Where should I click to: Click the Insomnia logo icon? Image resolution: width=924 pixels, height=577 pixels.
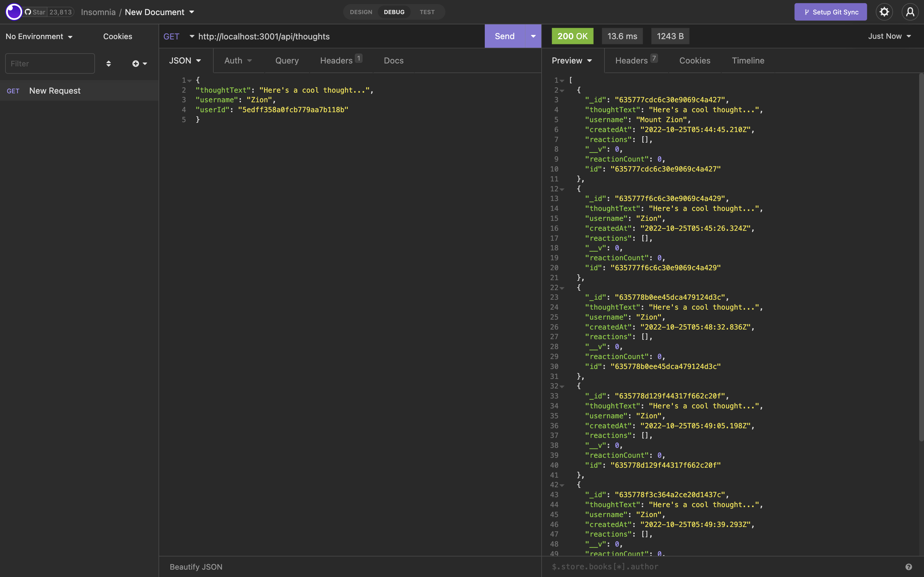tap(14, 12)
